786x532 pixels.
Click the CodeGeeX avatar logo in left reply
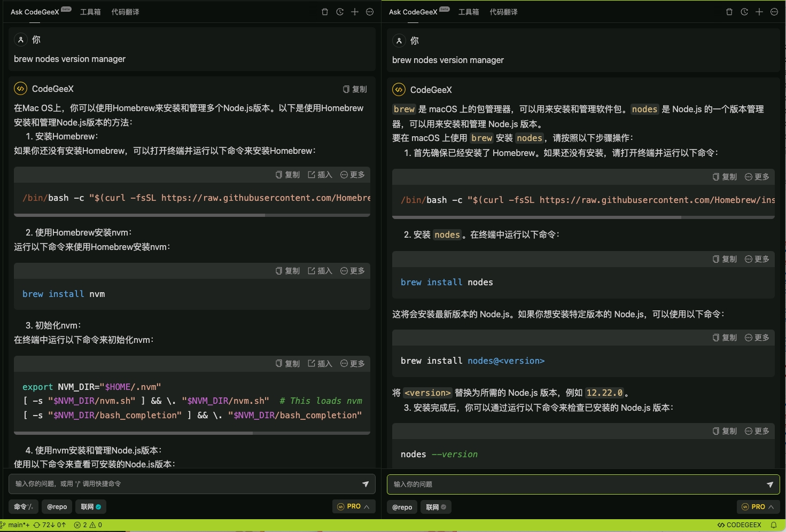[x=20, y=89]
